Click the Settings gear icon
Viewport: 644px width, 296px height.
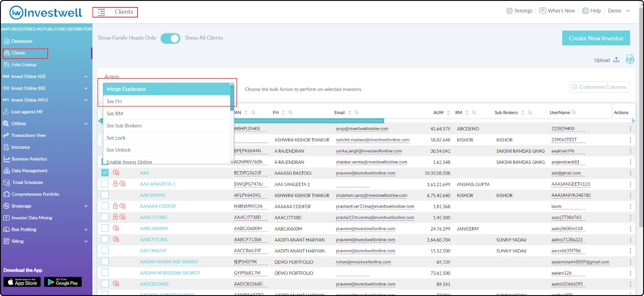click(x=509, y=11)
